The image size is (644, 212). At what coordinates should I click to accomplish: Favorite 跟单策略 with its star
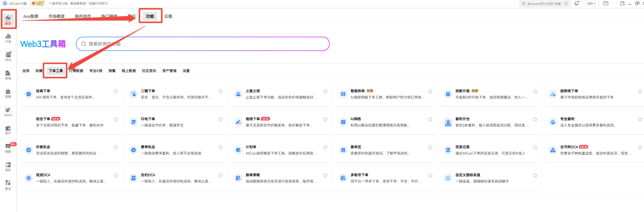tap(325, 175)
